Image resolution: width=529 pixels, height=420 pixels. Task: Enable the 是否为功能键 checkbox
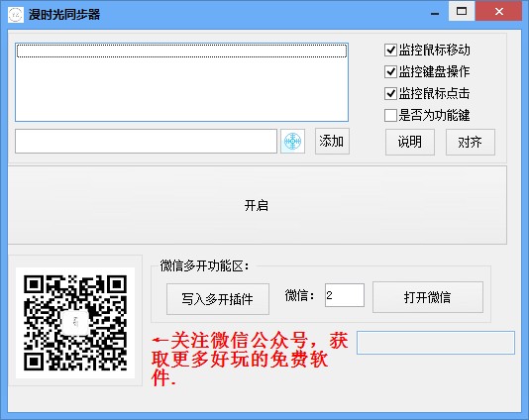coord(390,115)
